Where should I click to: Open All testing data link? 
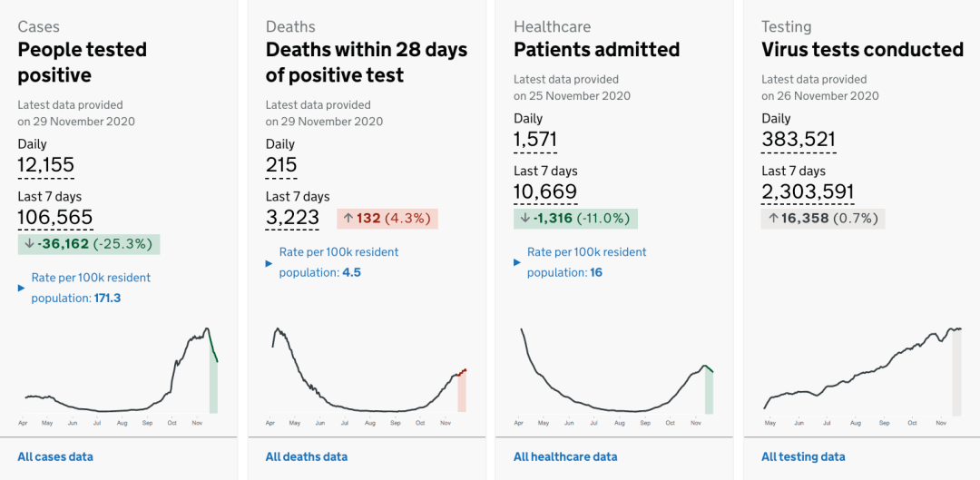pyautogui.click(x=803, y=457)
